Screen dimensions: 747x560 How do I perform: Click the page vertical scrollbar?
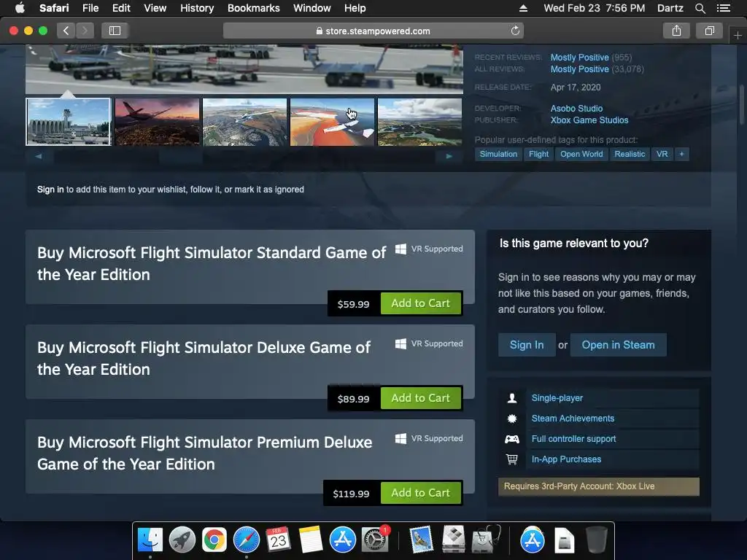pyautogui.click(x=741, y=105)
